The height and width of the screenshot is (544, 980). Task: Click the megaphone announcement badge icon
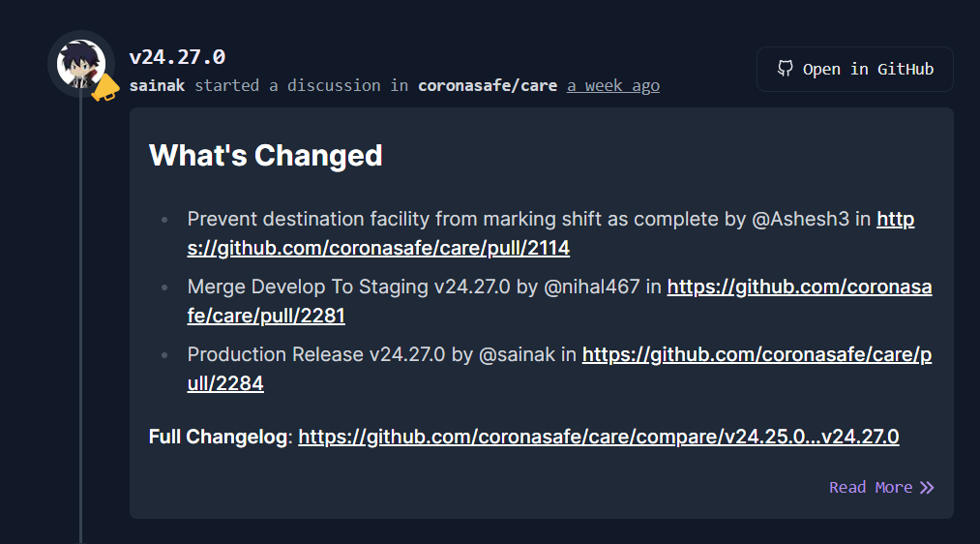coord(104,88)
